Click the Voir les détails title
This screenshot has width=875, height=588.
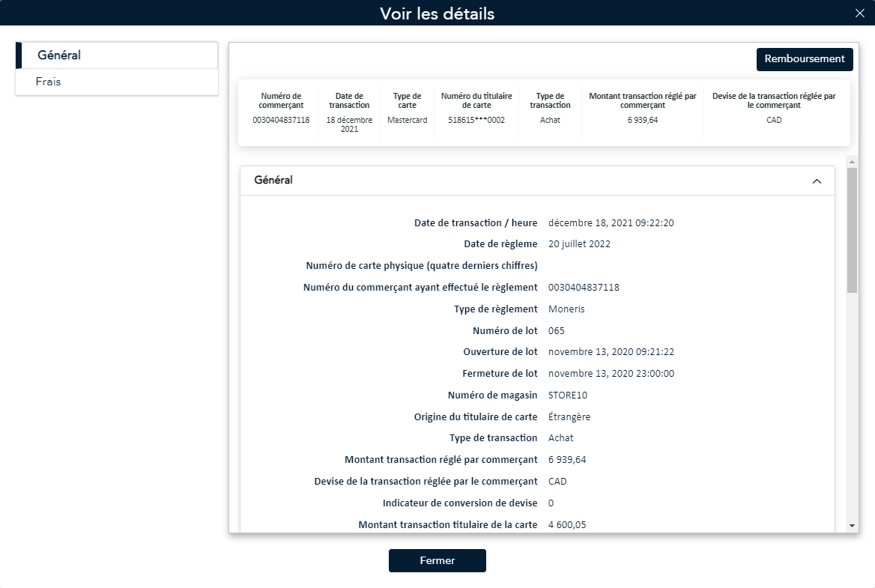[437, 13]
